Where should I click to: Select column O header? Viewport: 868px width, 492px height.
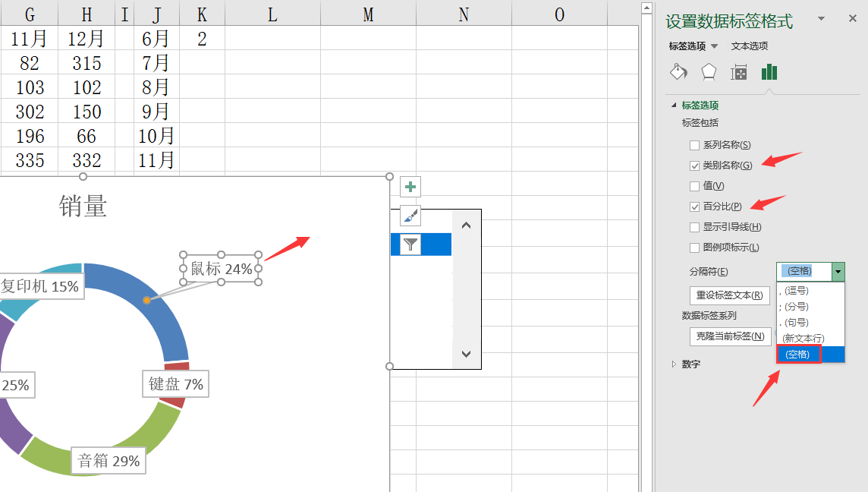point(560,15)
